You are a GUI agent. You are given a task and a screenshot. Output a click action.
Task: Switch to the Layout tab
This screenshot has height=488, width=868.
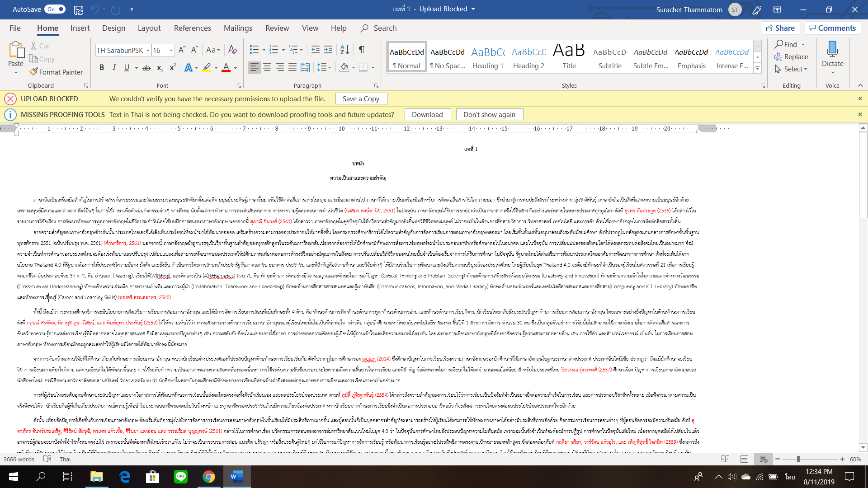pos(149,28)
